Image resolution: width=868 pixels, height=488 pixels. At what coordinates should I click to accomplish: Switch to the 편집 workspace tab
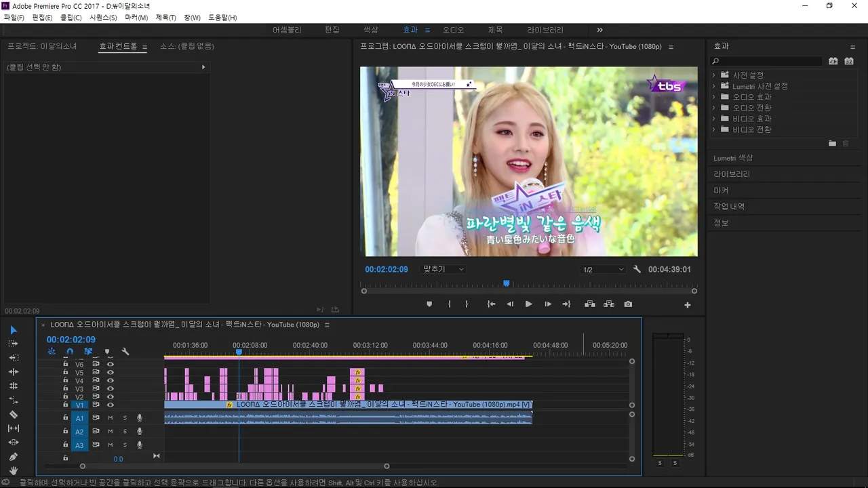[x=332, y=30]
